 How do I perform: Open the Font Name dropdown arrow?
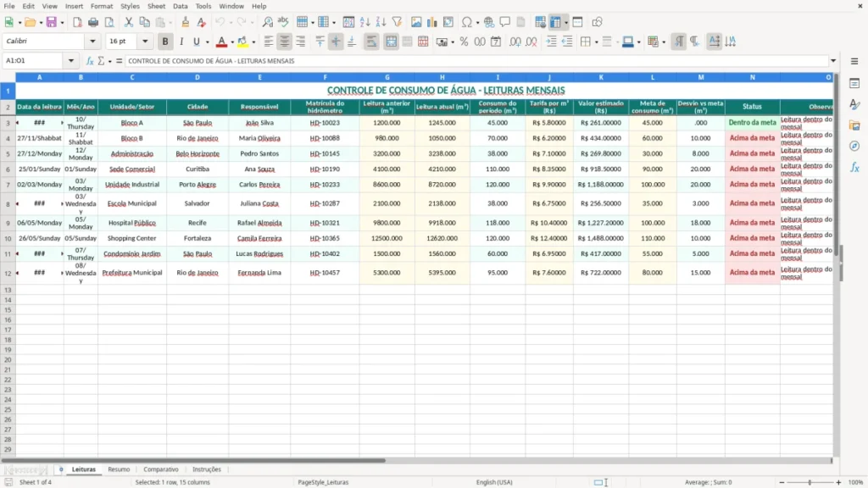(x=92, y=41)
